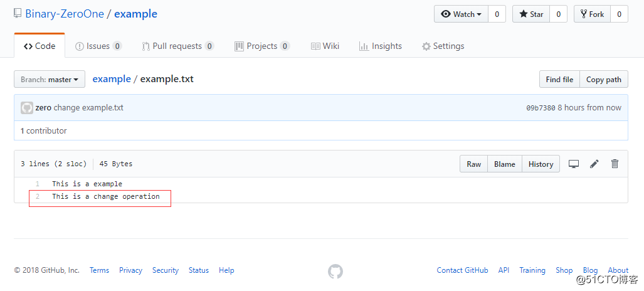The height and width of the screenshot is (291, 644).
Task: Open the zero author link
Action: pyautogui.click(x=43, y=108)
